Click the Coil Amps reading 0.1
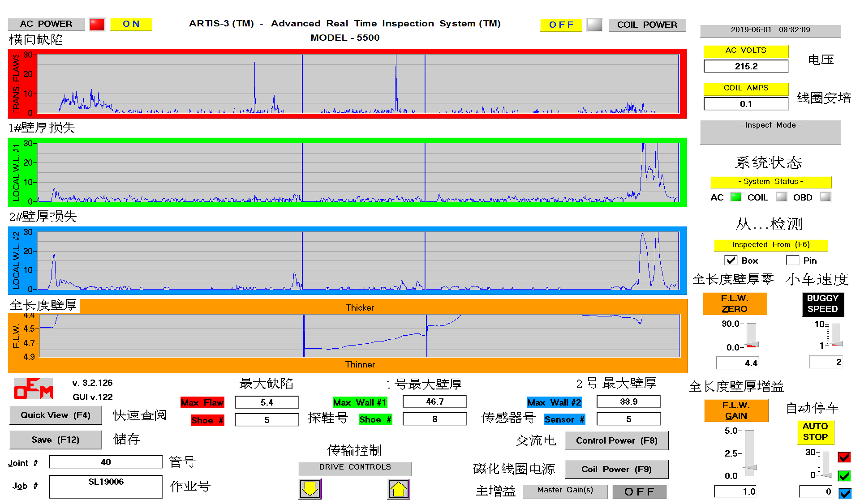The height and width of the screenshot is (504, 860). point(746,104)
